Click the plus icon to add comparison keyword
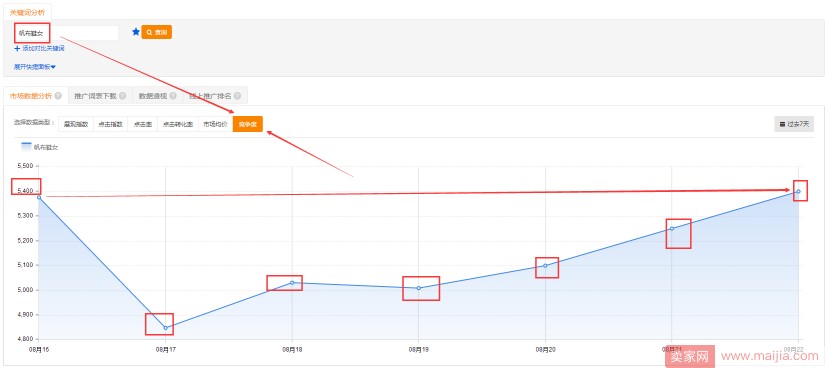The height and width of the screenshot is (368, 825). [17, 48]
